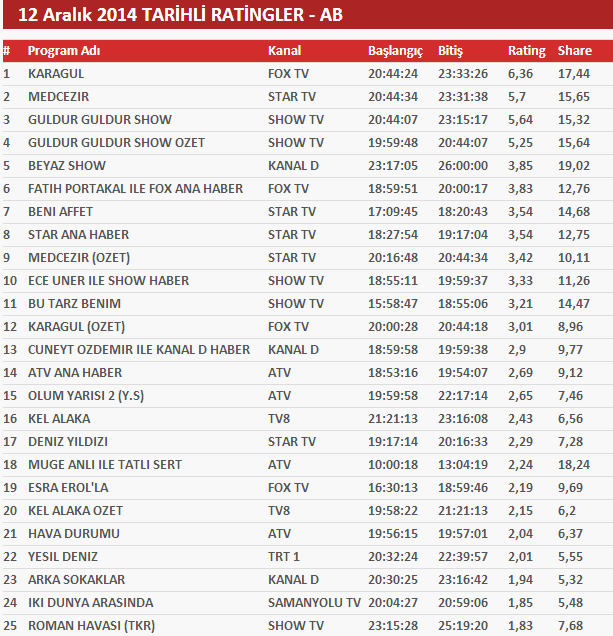Click rating value '1,94'

point(521,580)
